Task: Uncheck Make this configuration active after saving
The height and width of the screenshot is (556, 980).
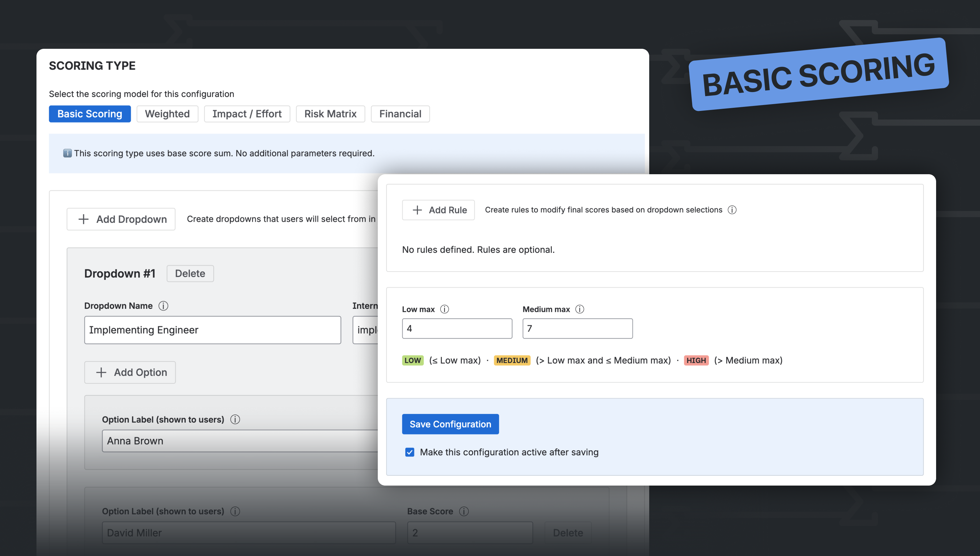Action: point(409,452)
